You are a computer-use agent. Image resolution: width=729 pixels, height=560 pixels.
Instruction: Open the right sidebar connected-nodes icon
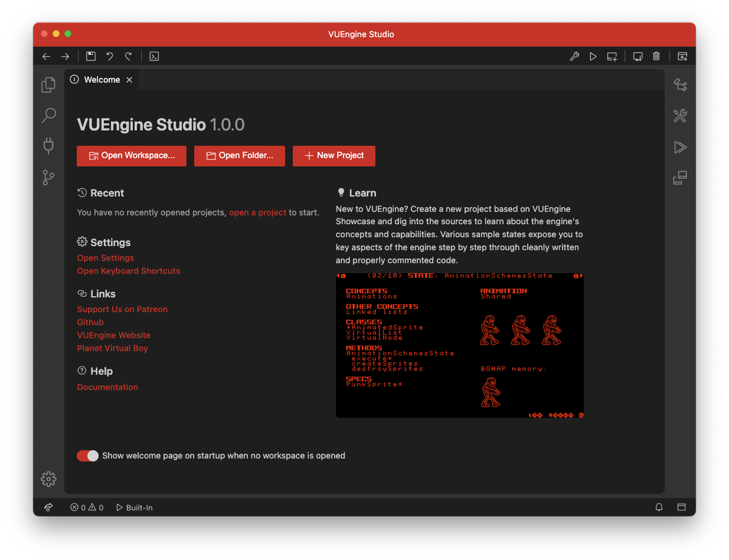pos(680,85)
